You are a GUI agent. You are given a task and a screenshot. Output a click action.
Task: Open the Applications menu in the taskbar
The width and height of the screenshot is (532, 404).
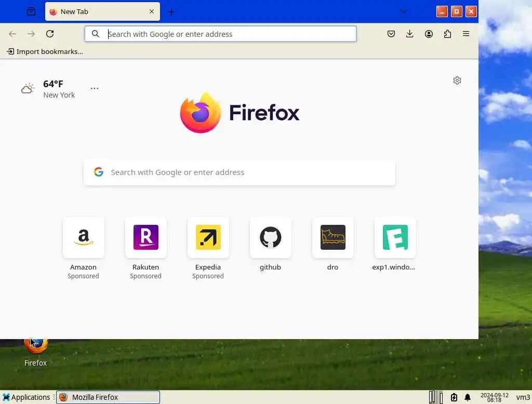tap(26, 397)
